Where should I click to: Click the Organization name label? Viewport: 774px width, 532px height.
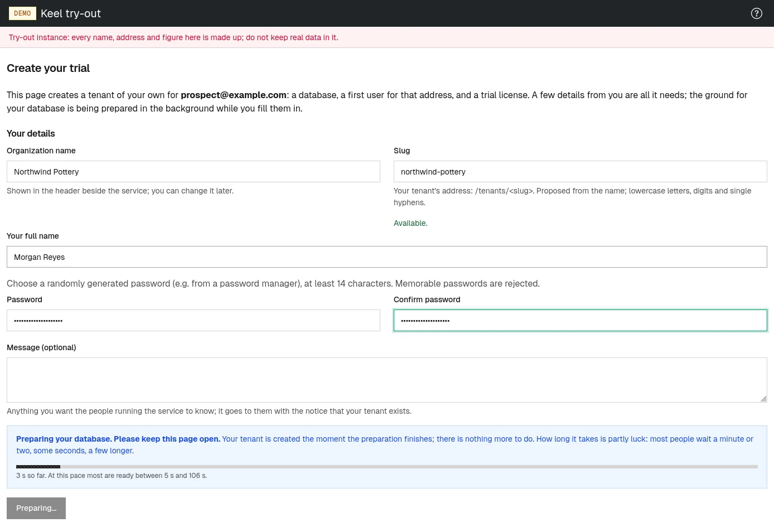coord(41,151)
